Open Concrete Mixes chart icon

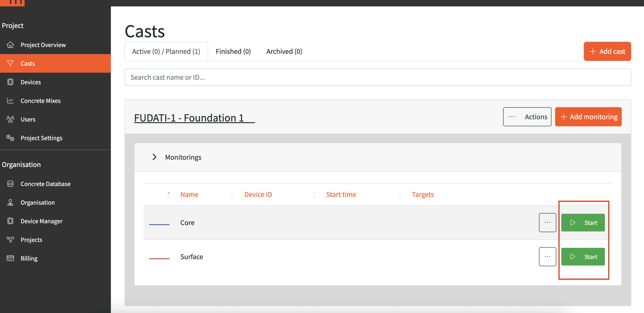point(10,101)
